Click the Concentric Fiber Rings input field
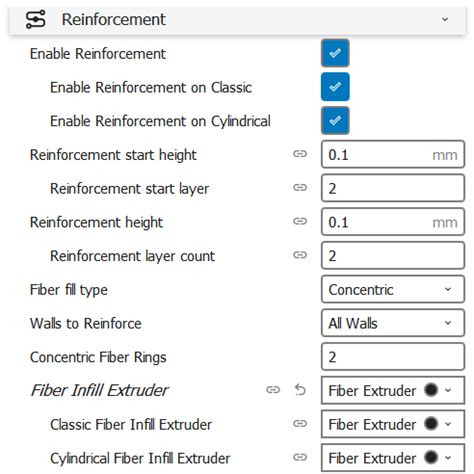The image size is (474, 474). pos(393,357)
